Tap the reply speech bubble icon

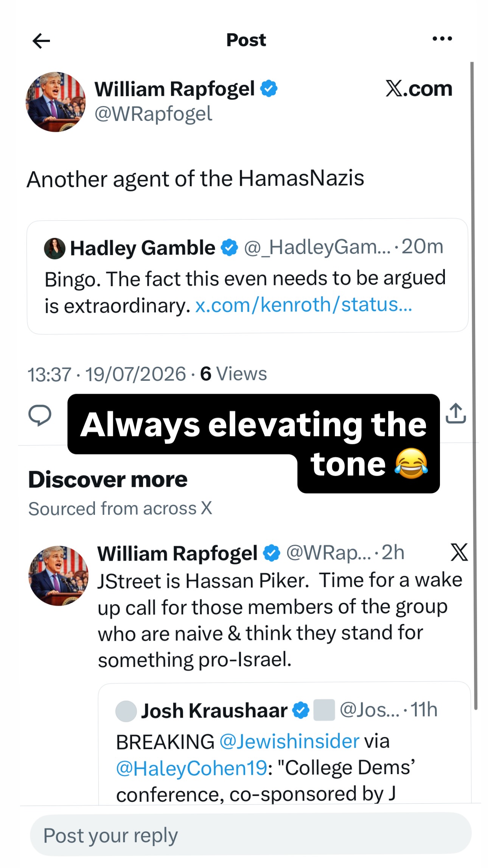(40, 415)
